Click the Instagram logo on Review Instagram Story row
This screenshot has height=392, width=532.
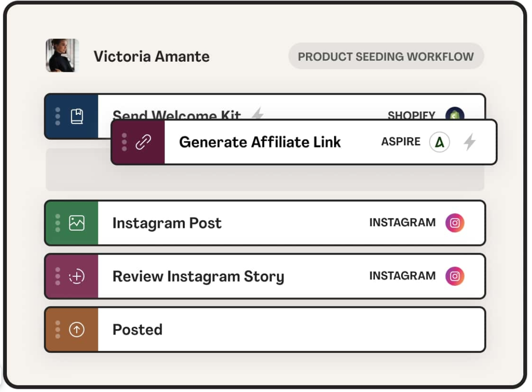pyautogui.click(x=455, y=276)
